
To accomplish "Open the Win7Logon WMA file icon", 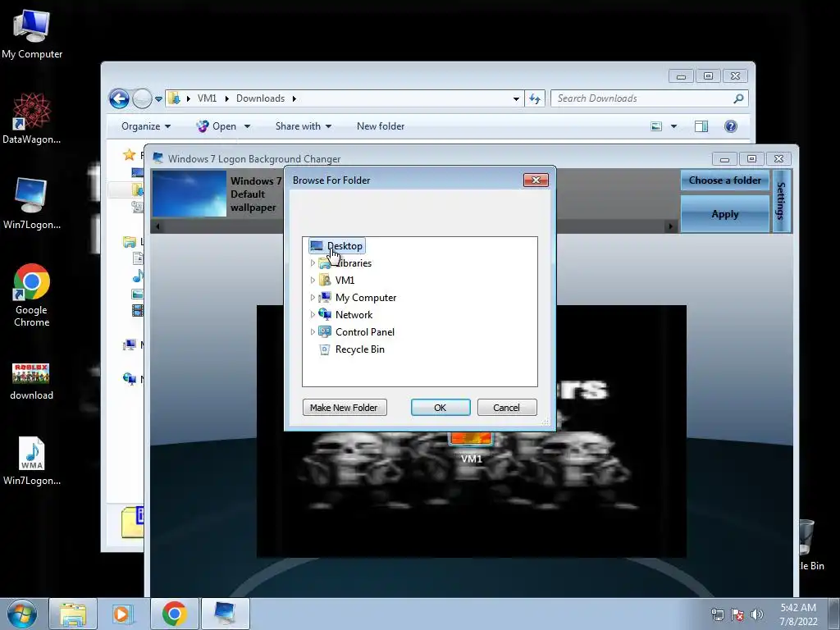I will (x=32, y=461).
